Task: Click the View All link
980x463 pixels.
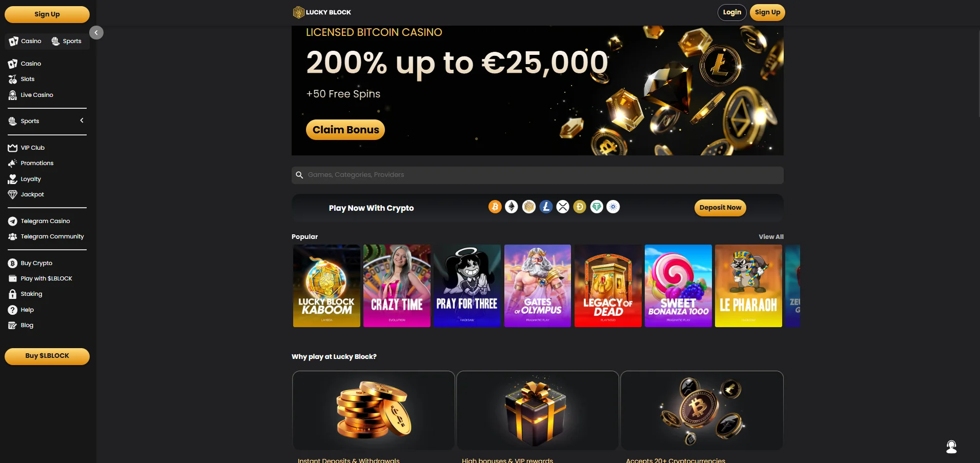Action: [x=771, y=236]
